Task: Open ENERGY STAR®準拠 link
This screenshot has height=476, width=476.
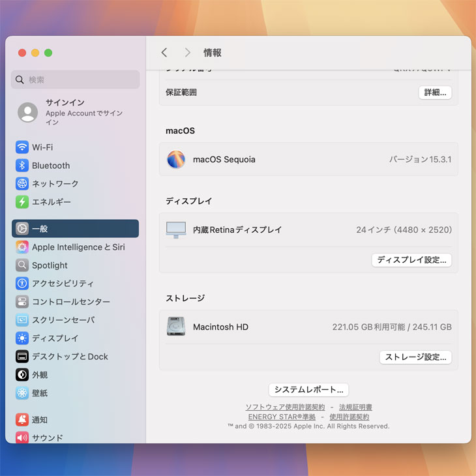Action: (x=282, y=417)
